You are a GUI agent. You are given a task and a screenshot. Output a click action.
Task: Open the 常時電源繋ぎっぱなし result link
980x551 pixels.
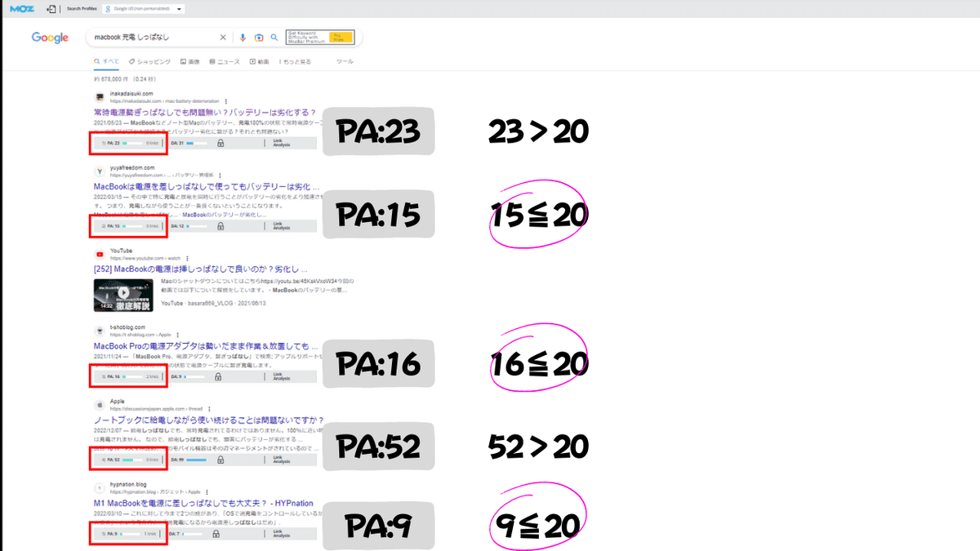pyautogui.click(x=204, y=112)
